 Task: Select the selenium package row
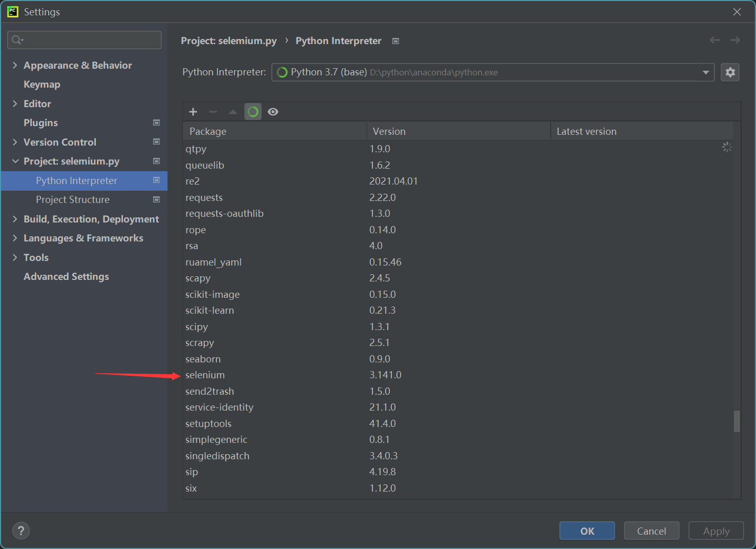458,375
